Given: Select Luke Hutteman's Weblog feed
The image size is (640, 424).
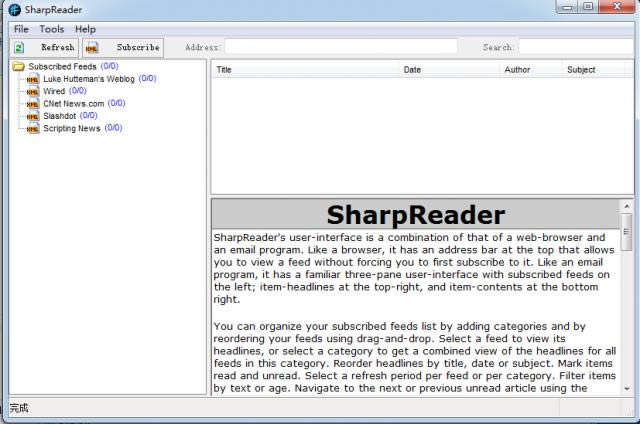Looking at the screenshot, I should coord(89,79).
